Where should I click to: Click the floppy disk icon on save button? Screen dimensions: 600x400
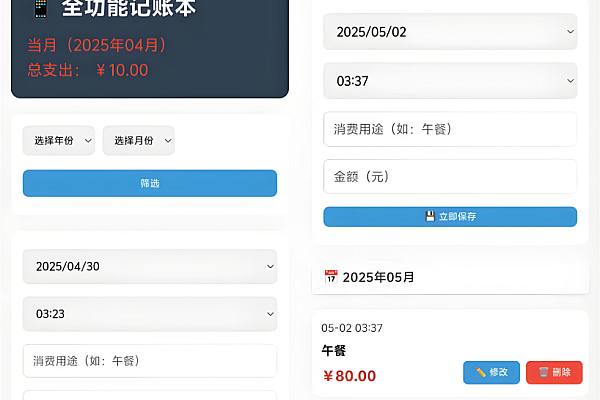430,216
